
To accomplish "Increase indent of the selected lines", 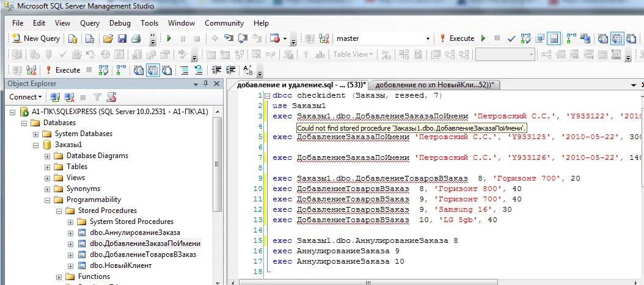I will (230, 70).
